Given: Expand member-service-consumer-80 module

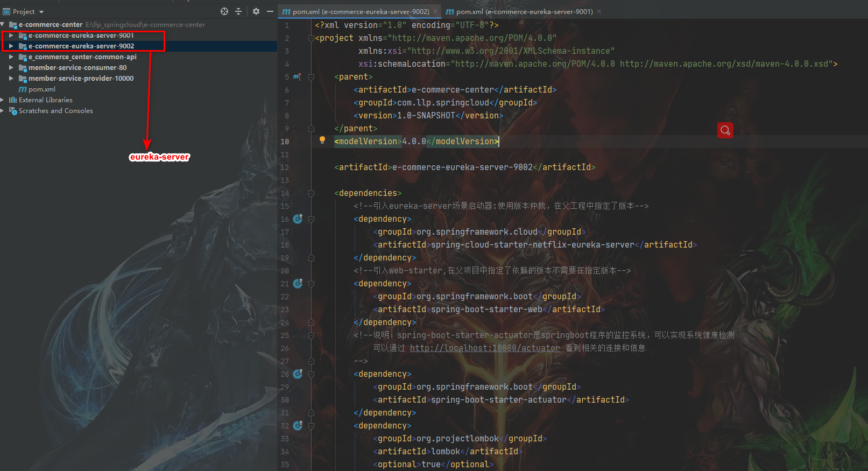Looking at the screenshot, I should 11,68.
